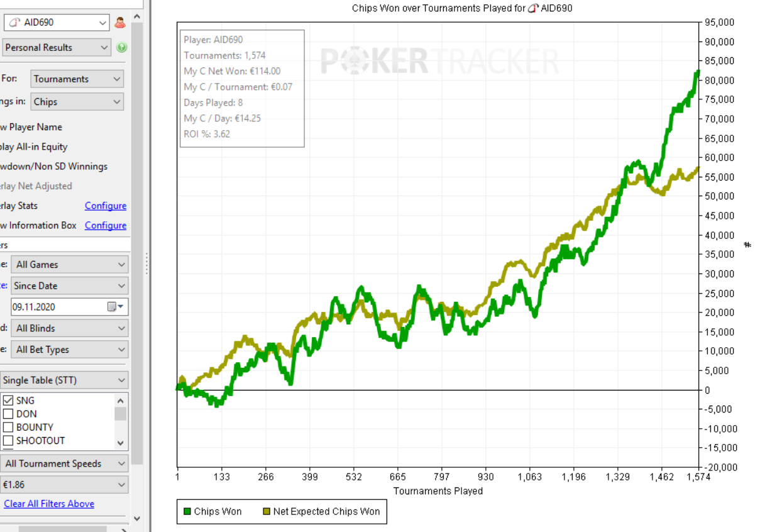
Task: Enable the DON checkbox
Action: (9, 414)
